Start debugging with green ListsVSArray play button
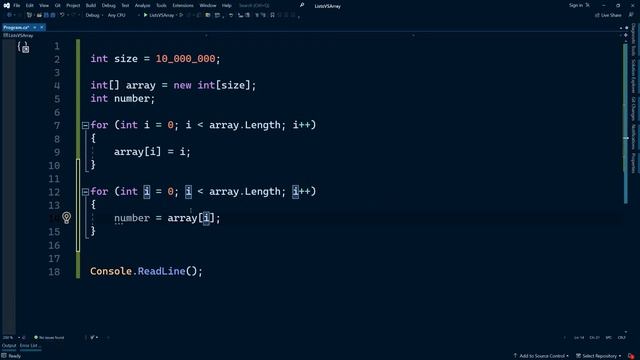The width and height of the screenshot is (640, 360). (159, 15)
